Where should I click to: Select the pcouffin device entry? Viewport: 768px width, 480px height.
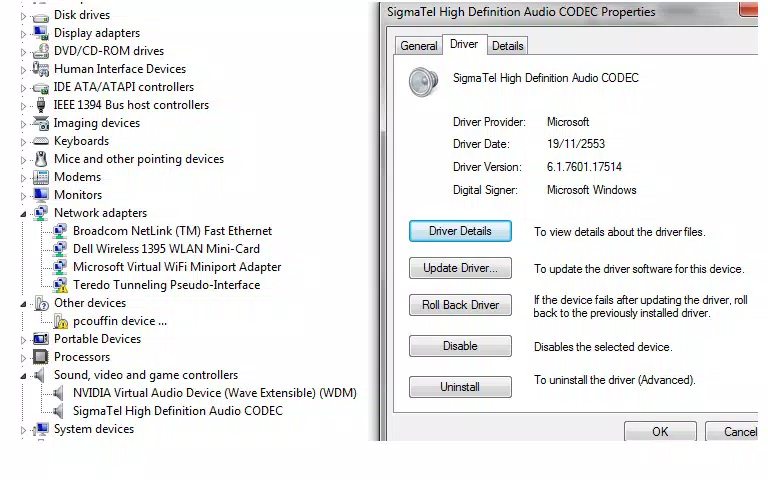click(x=120, y=321)
